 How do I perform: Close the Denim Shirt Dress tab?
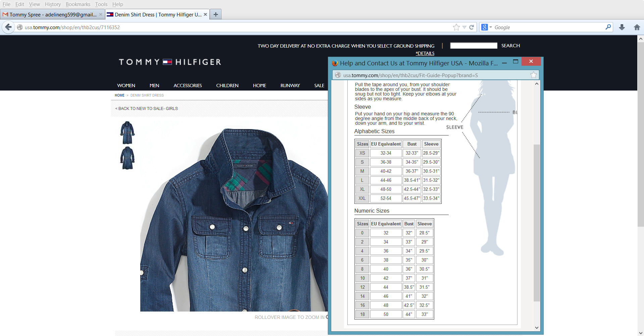(x=205, y=14)
